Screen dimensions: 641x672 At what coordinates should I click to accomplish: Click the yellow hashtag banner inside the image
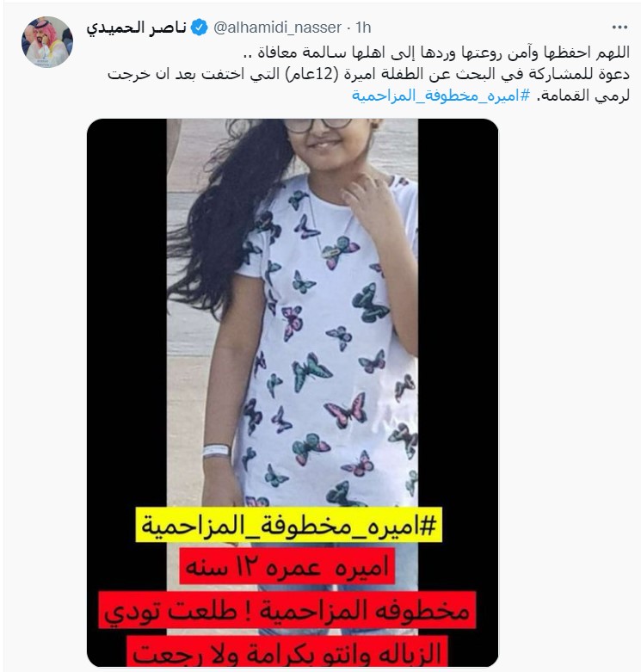pos(289,526)
